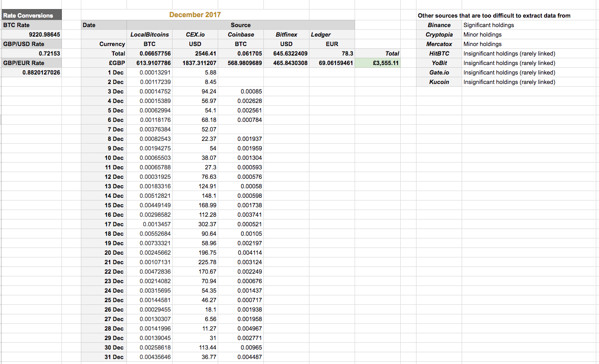Screen dimensions: 599x364
Task: Select the 31 Dec date cell
Action: pyautogui.click(x=104, y=357)
